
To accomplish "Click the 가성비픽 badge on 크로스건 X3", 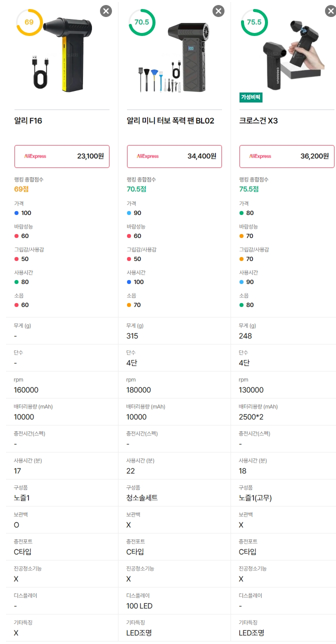I will [x=251, y=97].
